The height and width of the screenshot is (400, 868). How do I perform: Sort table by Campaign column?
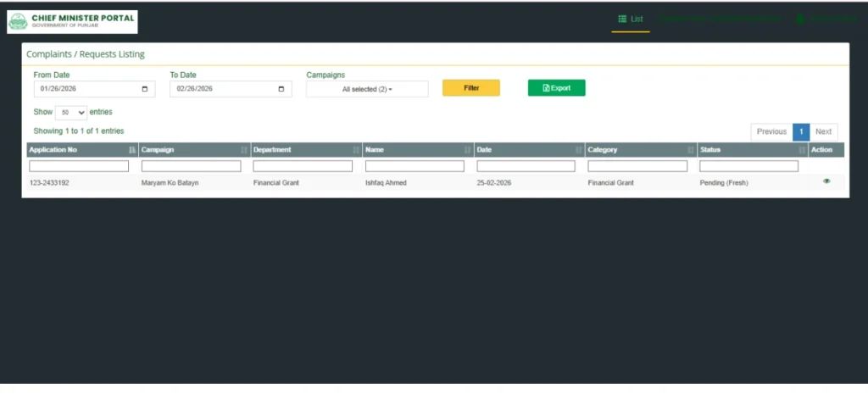194,150
